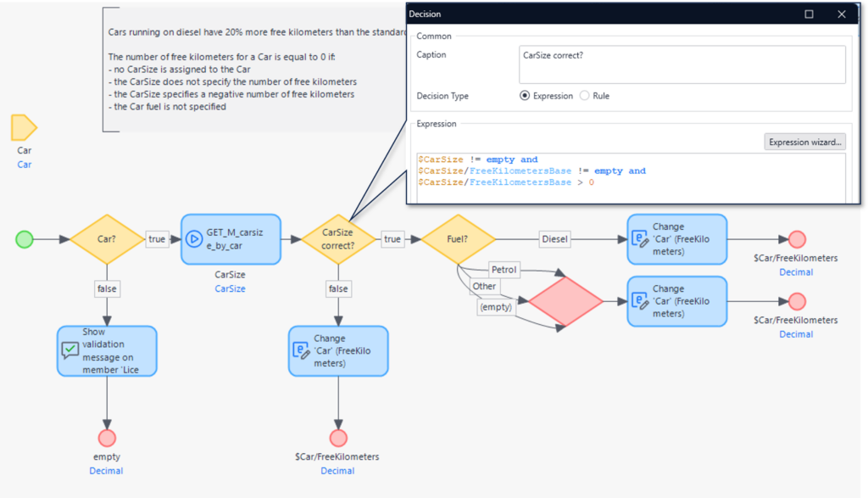
Task: Click the 'Petrol' flow label
Action: coord(504,269)
